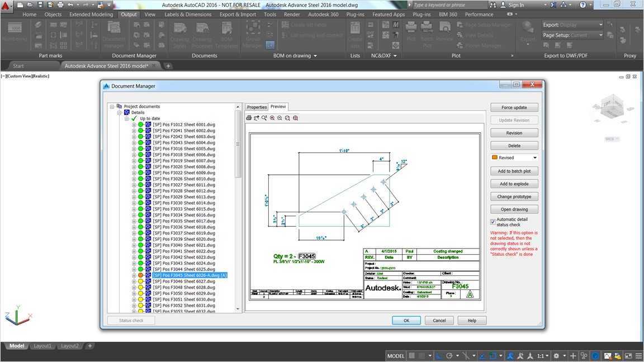Click the AutoCAD application menu logo

[x=5, y=6]
